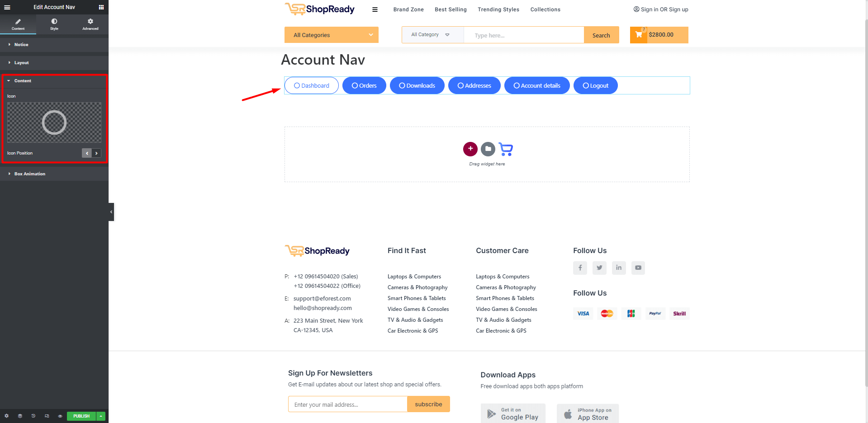Open page Settings gear in footer
Screen dimensions: 868x423
pos(6,416)
